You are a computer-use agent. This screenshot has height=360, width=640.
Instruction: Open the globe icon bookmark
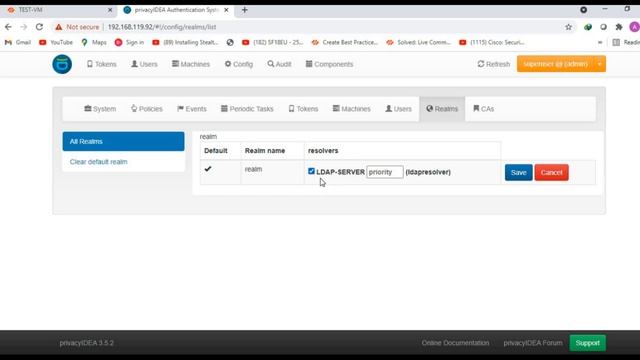click(x=230, y=42)
